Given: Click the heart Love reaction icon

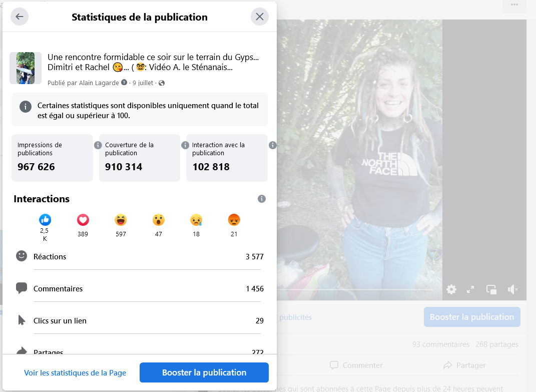Looking at the screenshot, I should pos(83,220).
